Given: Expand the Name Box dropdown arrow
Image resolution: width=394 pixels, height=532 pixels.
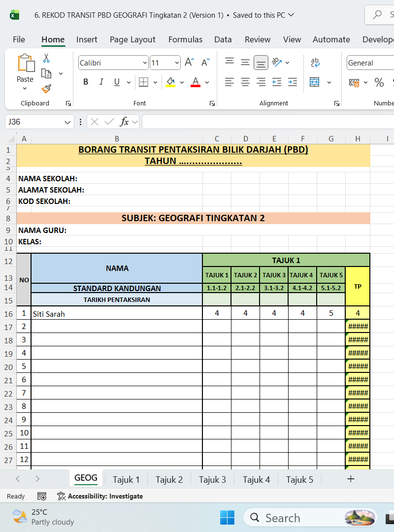Looking at the screenshot, I should (x=67, y=122).
